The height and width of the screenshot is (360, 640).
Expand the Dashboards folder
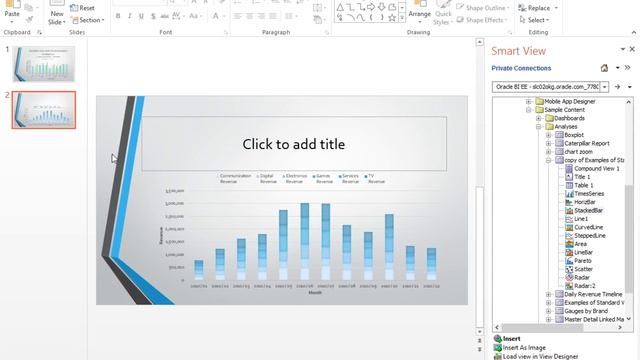pos(539,118)
